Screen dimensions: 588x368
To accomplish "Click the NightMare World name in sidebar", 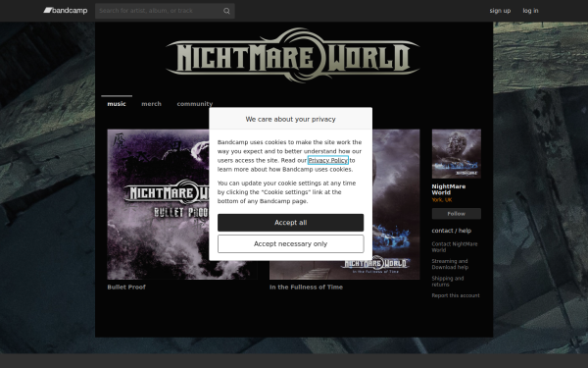I will [x=449, y=189].
